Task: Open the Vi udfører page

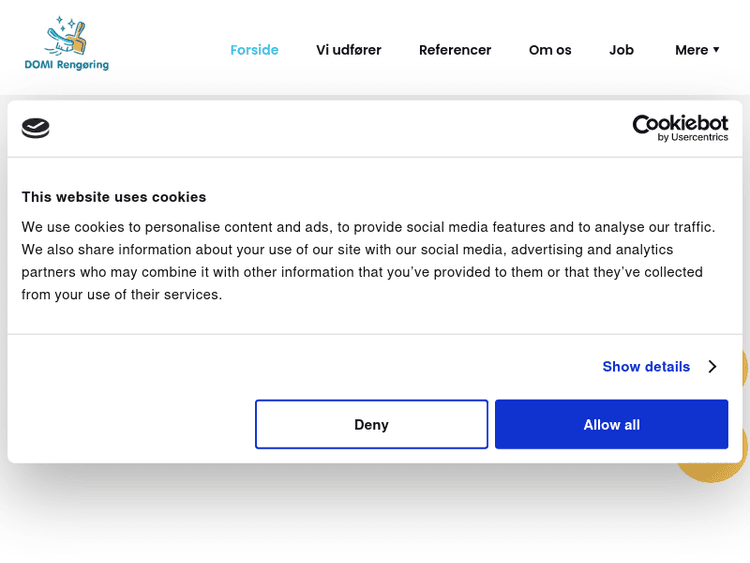Action: tap(348, 50)
